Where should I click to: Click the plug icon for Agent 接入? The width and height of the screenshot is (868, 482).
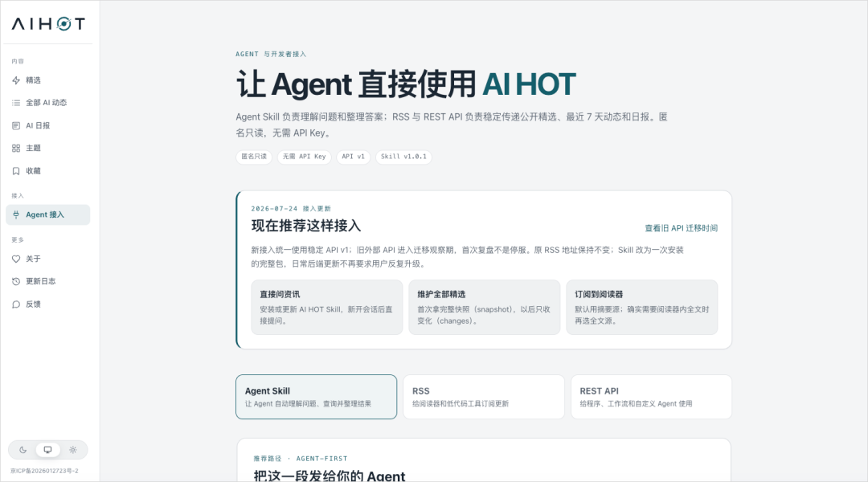point(16,214)
